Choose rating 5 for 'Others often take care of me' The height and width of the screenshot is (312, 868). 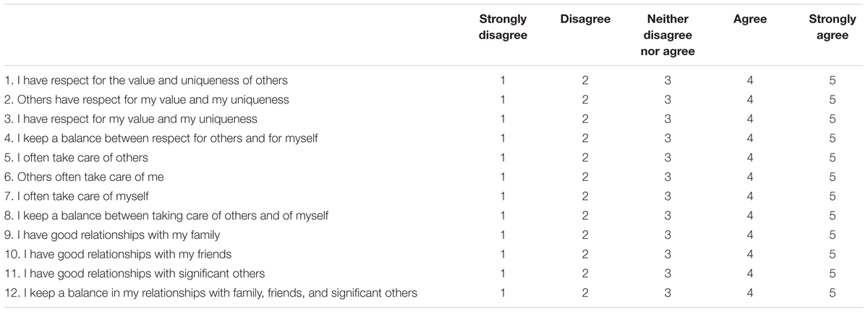pos(833,177)
